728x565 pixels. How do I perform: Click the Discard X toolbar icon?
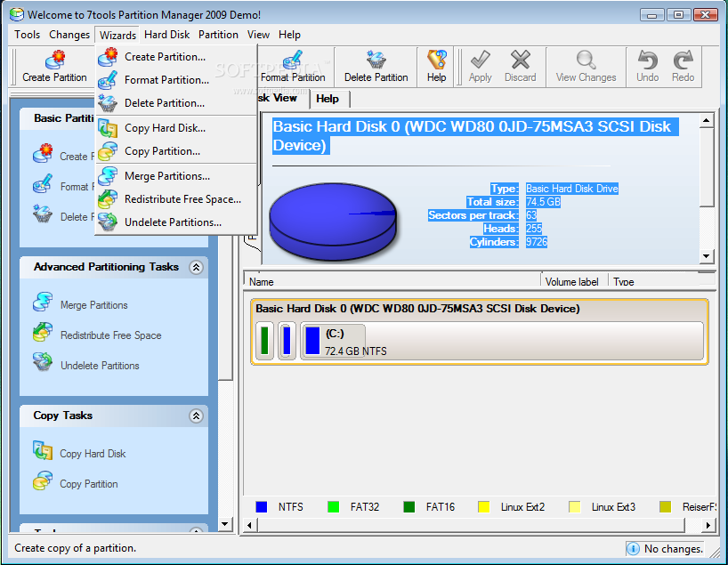click(x=520, y=60)
